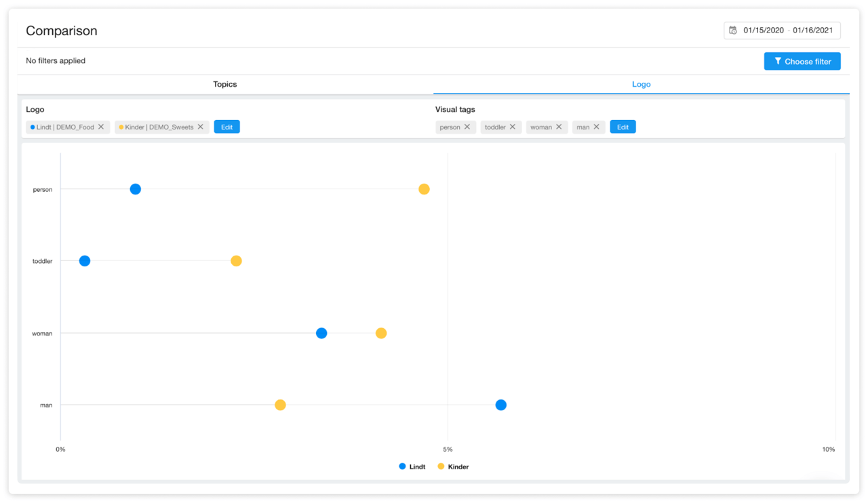This screenshot has height=501, width=868.
Task: Remove the man visual tag
Action: pos(597,127)
